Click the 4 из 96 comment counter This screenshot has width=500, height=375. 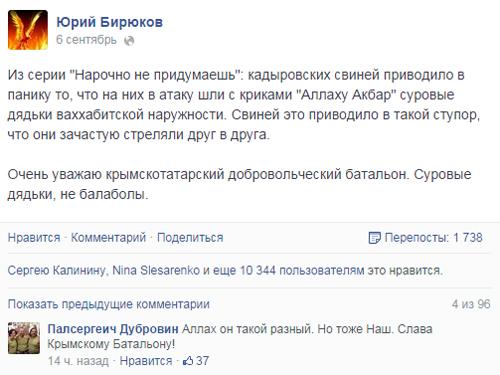click(x=471, y=304)
